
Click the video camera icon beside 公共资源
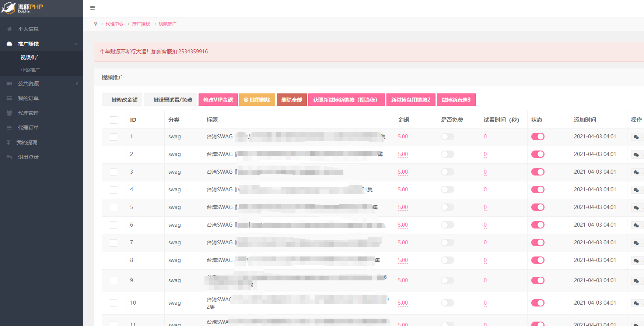pyautogui.click(x=10, y=84)
